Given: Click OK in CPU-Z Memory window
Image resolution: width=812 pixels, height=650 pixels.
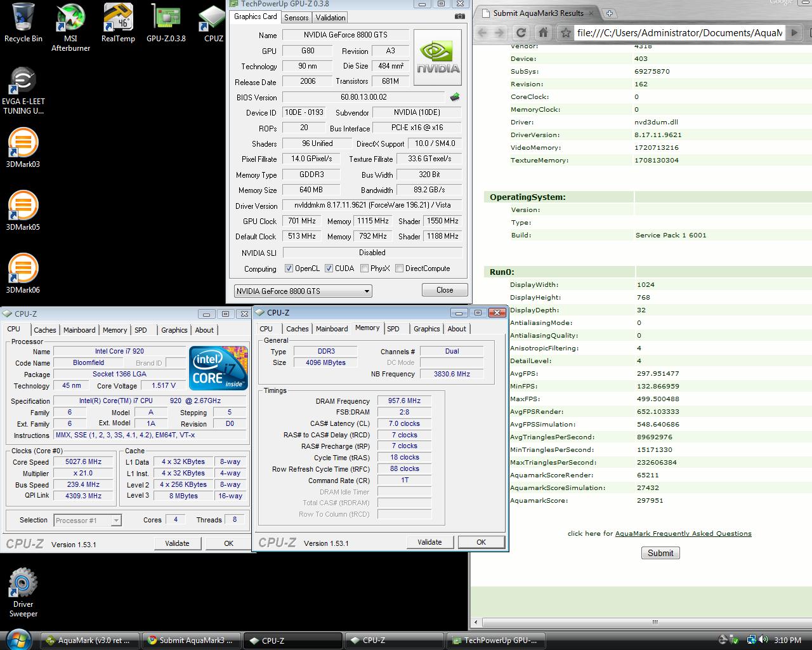Looking at the screenshot, I should click(x=481, y=542).
